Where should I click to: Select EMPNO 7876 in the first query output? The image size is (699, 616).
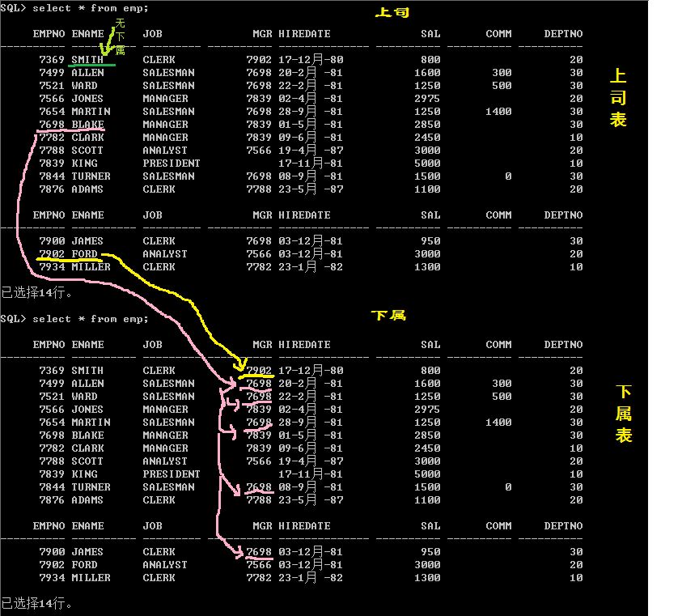pos(52,189)
